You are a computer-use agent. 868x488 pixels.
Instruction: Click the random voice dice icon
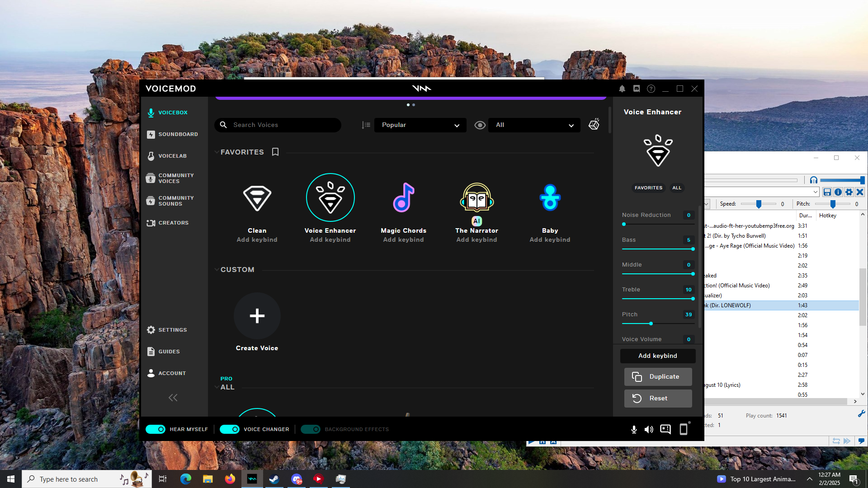click(594, 125)
